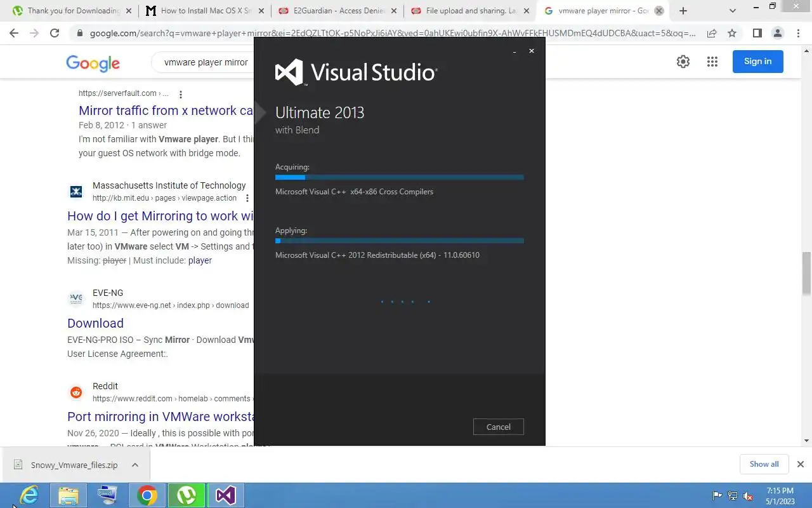The height and width of the screenshot is (508, 812).
Task: Show all downloads
Action: pos(764,464)
